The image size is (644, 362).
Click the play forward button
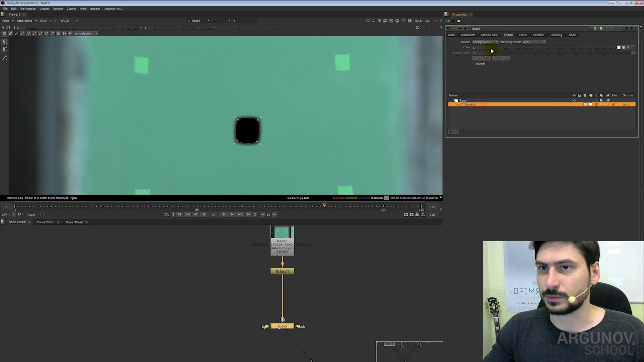click(x=224, y=214)
